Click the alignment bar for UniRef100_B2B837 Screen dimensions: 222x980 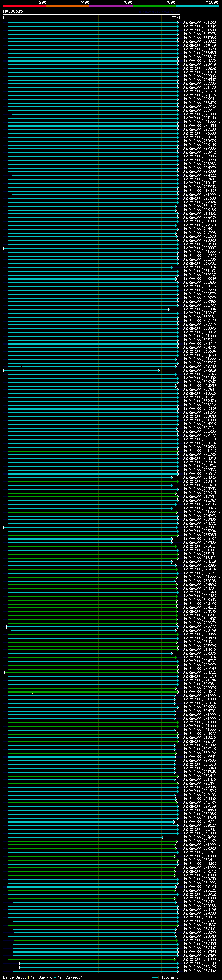[x=91, y=249]
